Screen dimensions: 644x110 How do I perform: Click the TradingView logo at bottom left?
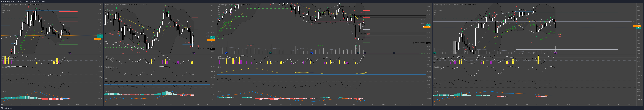(x=7, y=108)
